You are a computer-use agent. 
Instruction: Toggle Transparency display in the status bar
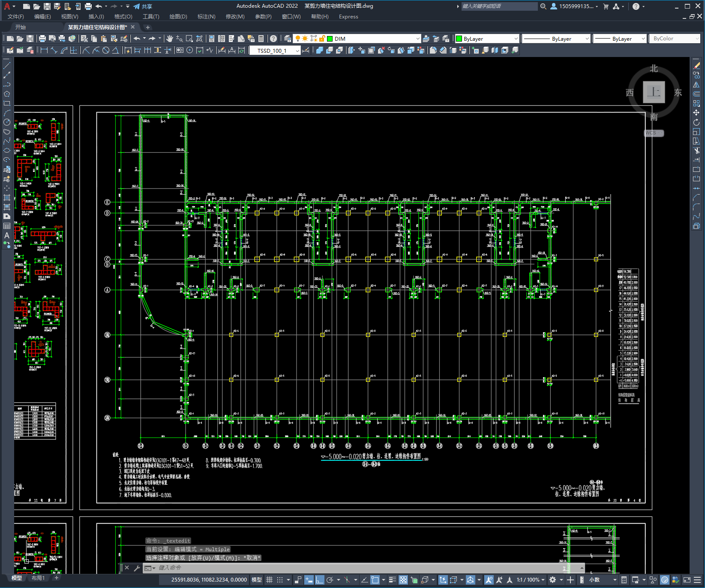click(x=403, y=580)
